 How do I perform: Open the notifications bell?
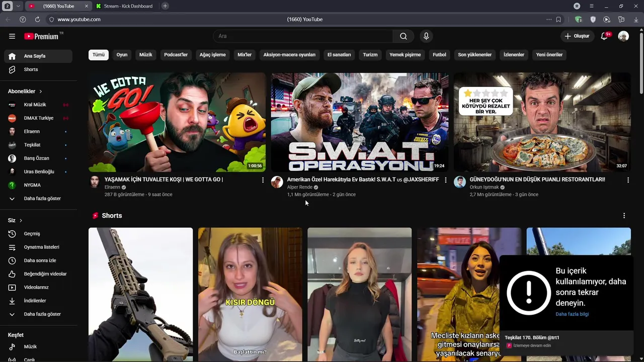click(605, 36)
